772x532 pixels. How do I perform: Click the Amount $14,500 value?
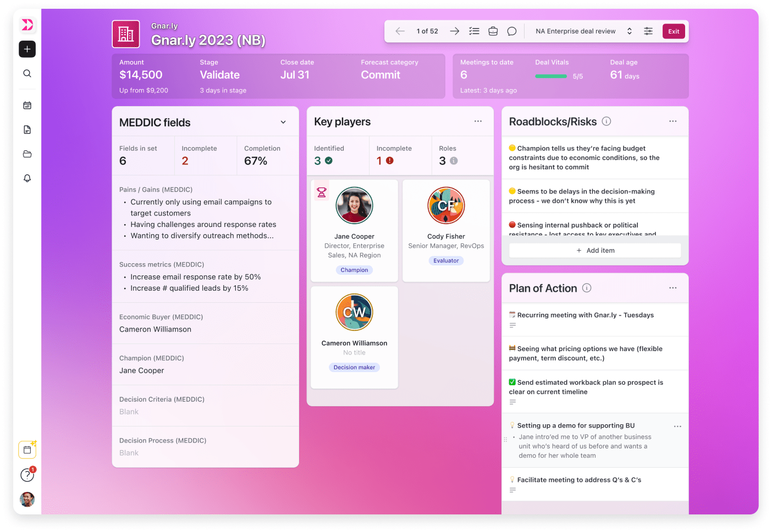point(141,75)
